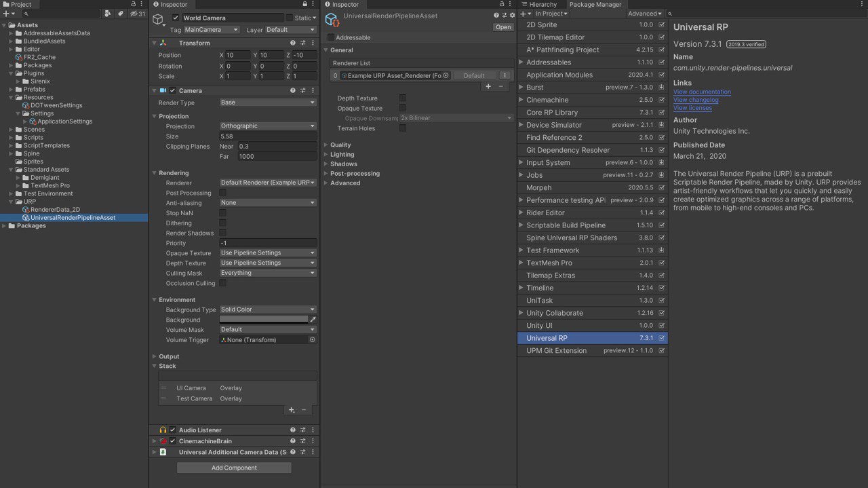Open Camera component help icon
The width and height of the screenshot is (868, 488).
[x=292, y=90]
